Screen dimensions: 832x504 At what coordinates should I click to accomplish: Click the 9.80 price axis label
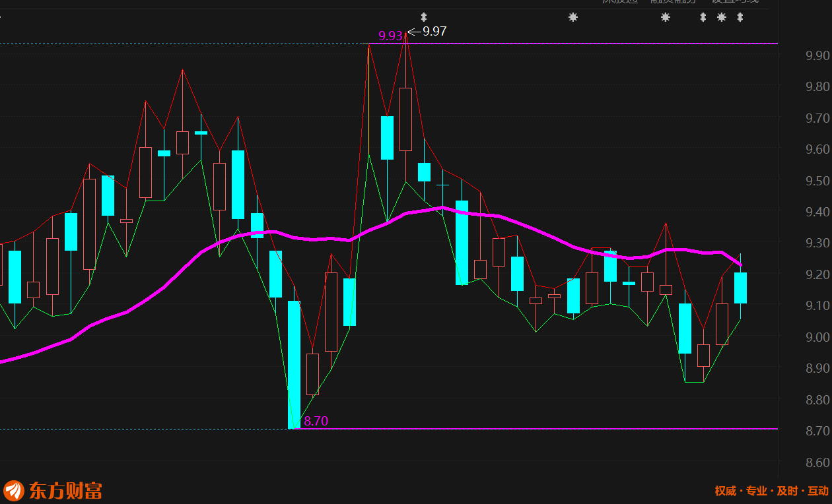click(x=817, y=86)
